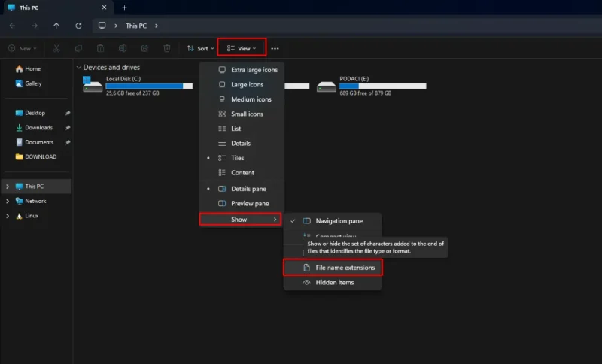The width and height of the screenshot is (602, 364).
Task: Expand the This PC tree node
Action: tap(8, 187)
